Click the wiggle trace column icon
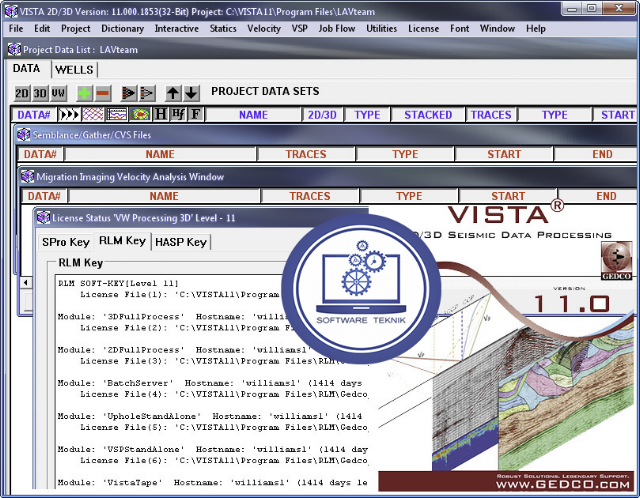640x498 pixels. pyautogui.click(x=117, y=115)
